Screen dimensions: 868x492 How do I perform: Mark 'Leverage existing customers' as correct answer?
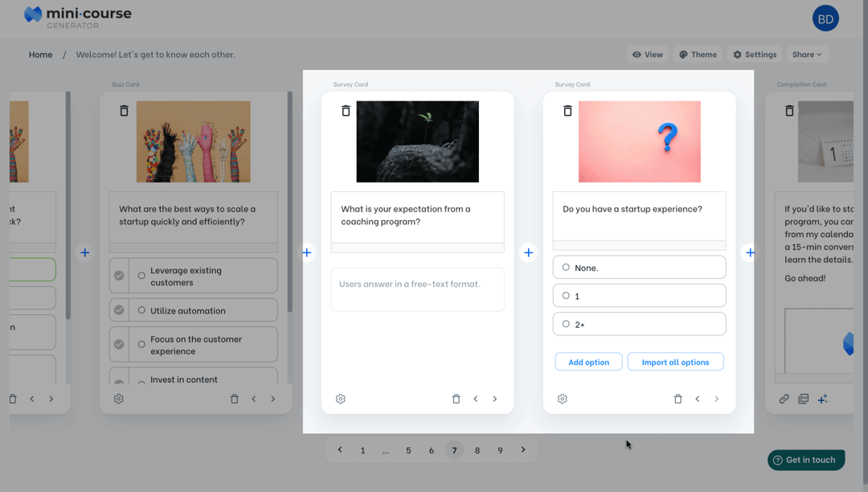tap(119, 276)
